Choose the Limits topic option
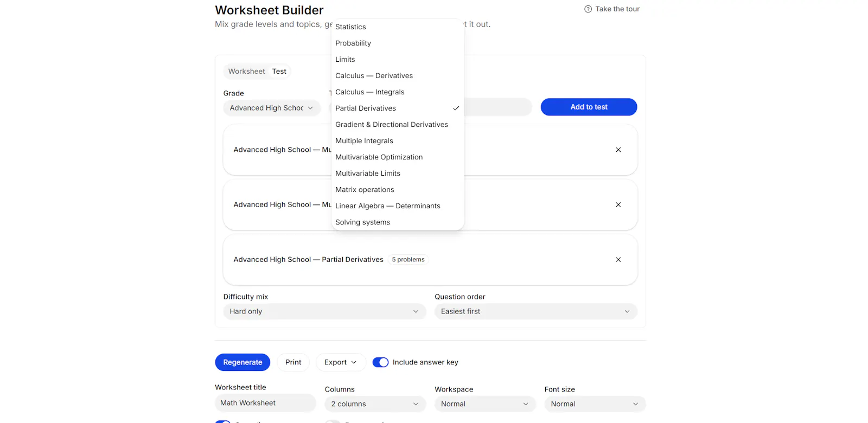Viewport: 868px width, 423px height. pos(398,60)
